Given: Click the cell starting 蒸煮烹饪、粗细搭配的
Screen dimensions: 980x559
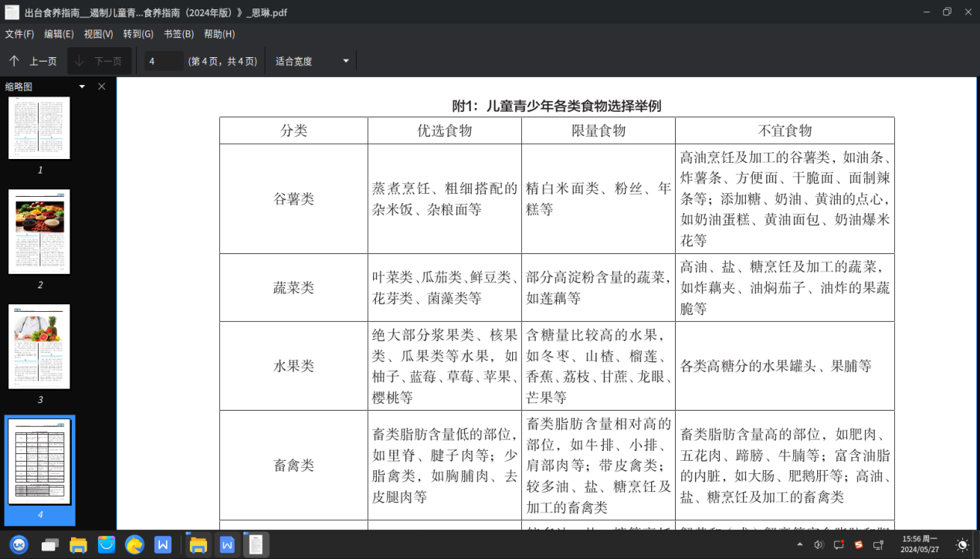Looking at the screenshot, I should [x=444, y=198].
